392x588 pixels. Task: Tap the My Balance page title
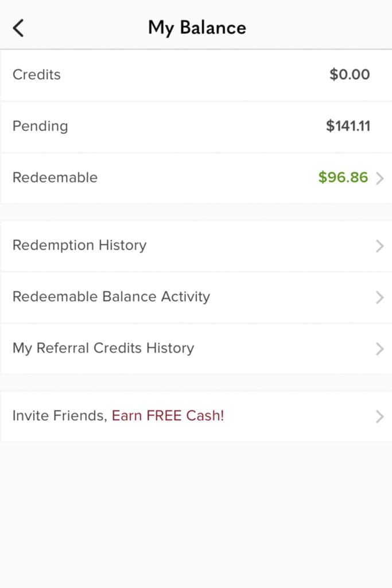pos(197,28)
